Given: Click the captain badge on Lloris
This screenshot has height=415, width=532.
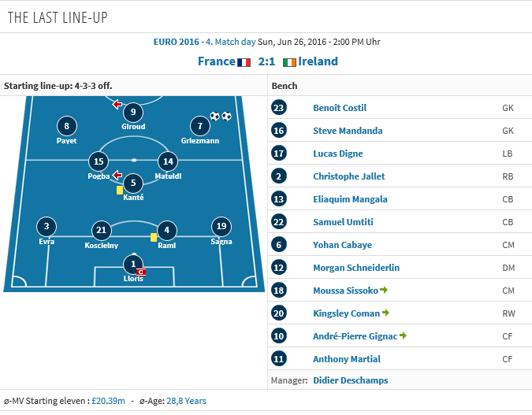Looking at the screenshot, I should coord(141,272).
